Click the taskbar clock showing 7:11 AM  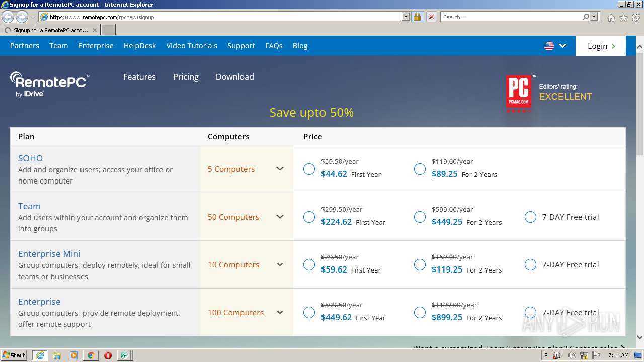[618, 355]
